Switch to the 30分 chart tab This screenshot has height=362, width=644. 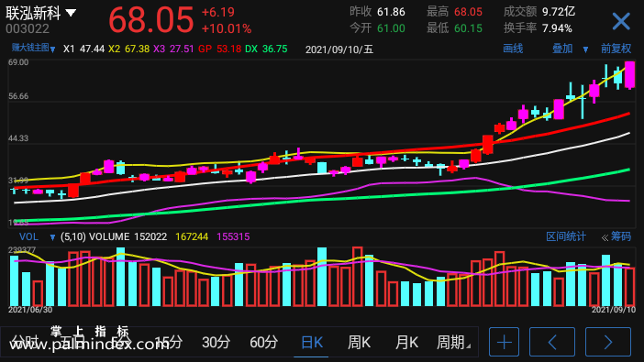click(216, 342)
